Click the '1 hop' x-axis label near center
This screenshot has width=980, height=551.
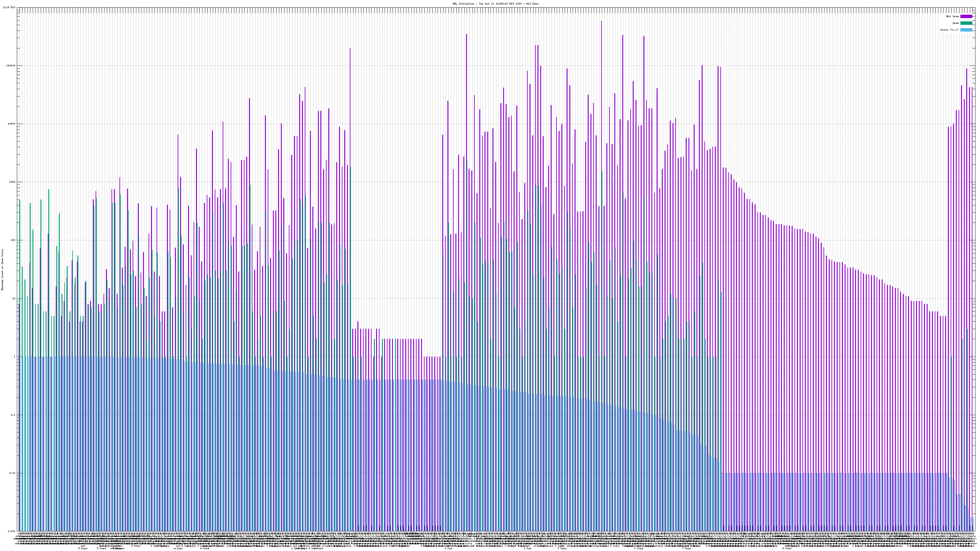[449, 548]
